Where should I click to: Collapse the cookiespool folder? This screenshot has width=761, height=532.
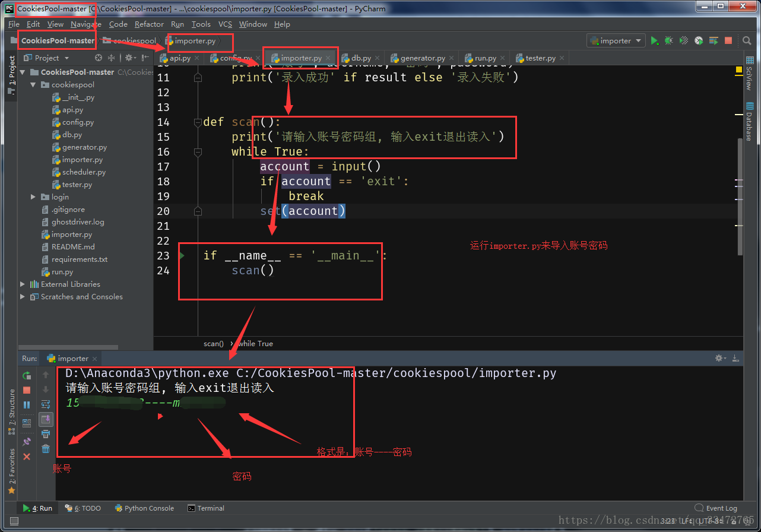33,85
